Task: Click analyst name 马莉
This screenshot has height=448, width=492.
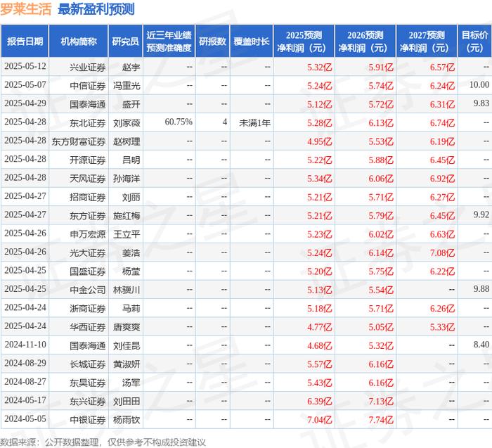Action: click(x=131, y=308)
